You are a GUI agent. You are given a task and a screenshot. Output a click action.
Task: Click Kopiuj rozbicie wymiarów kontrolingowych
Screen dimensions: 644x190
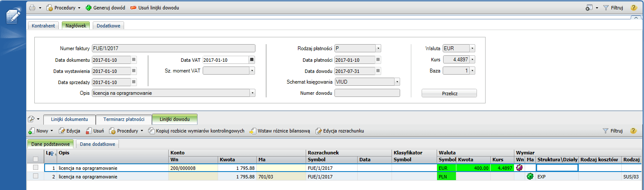(197, 131)
